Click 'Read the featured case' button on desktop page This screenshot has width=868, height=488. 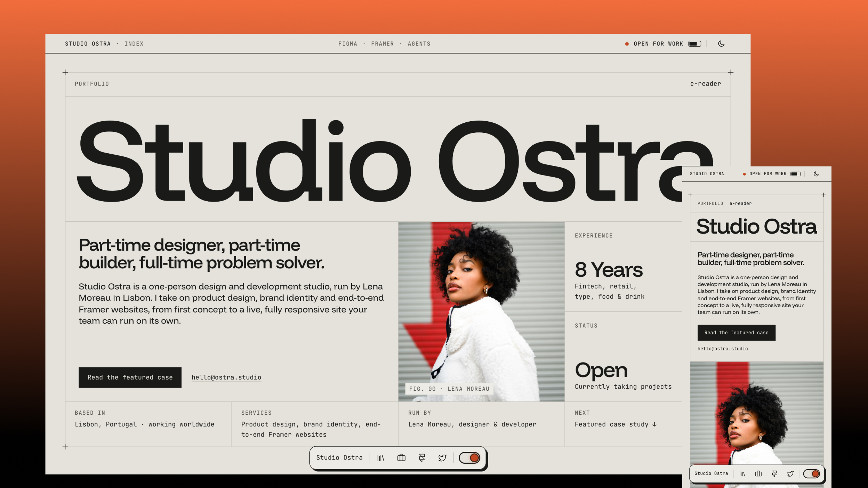[x=130, y=377]
